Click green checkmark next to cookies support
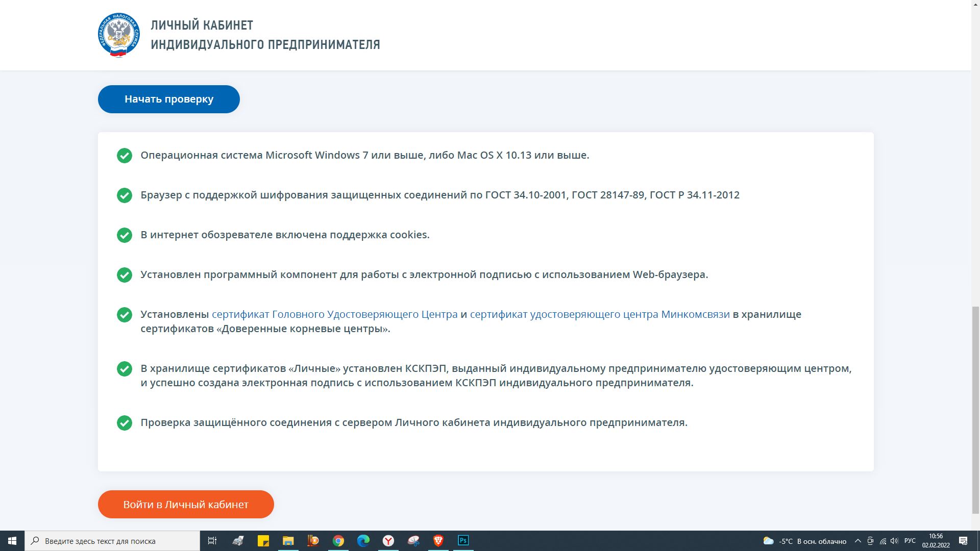980x551 pixels. click(125, 235)
